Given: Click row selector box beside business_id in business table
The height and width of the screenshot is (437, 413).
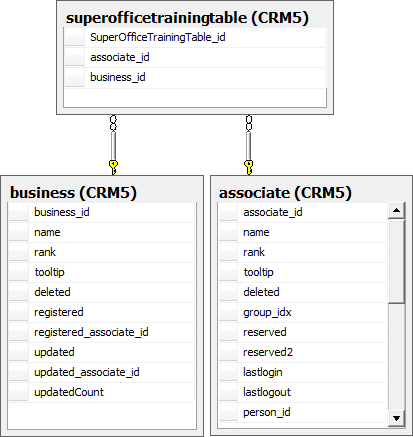Looking at the screenshot, I should click(19, 212).
